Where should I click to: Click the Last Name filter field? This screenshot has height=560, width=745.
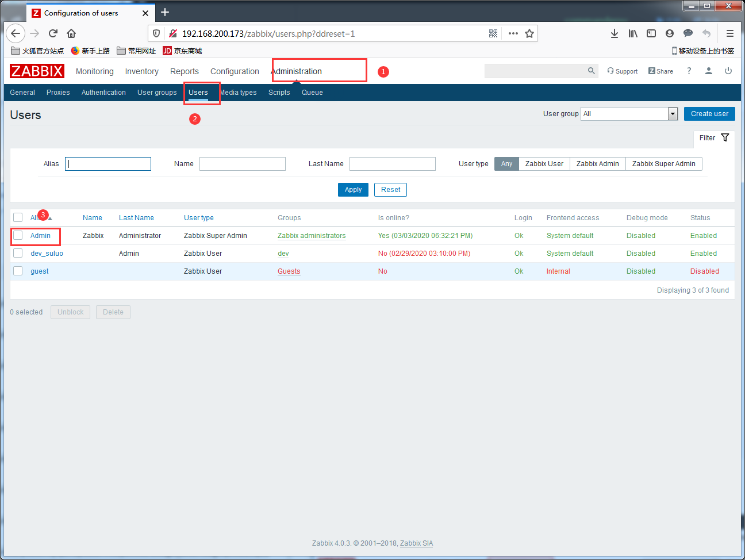[x=393, y=164]
